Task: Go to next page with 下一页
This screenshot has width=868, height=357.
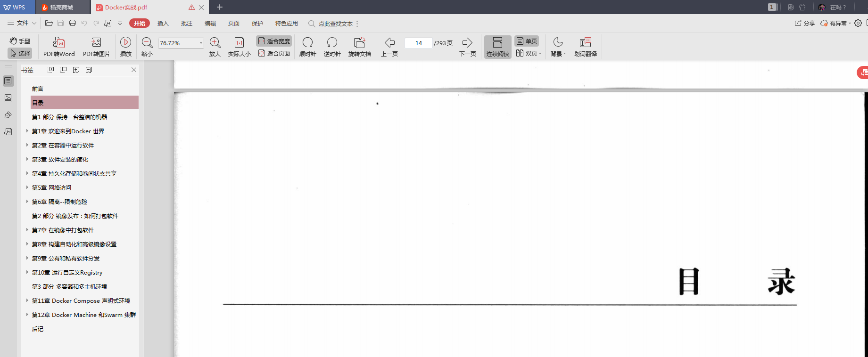Action: tap(468, 47)
